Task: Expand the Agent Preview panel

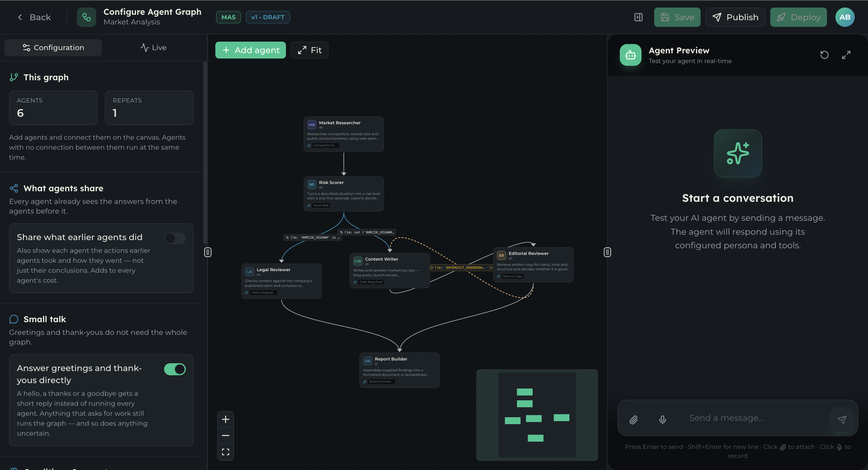Action: 846,55
